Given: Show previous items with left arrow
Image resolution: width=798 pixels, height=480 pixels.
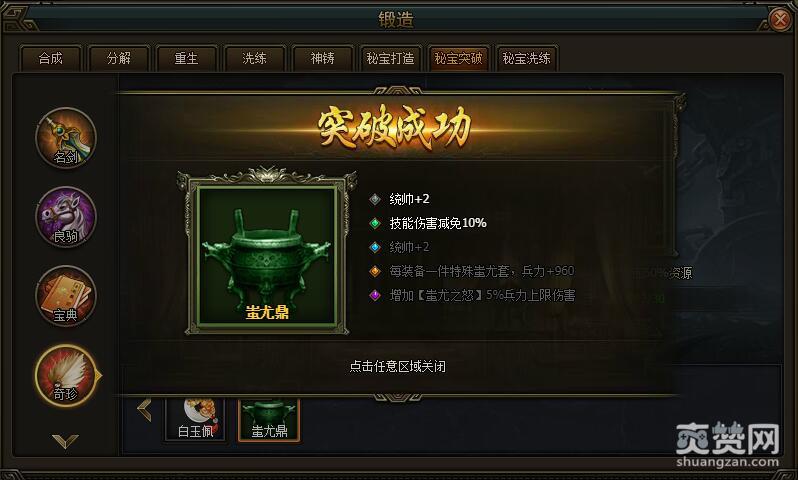Looking at the screenshot, I should pyautogui.click(x=145, y=410).
